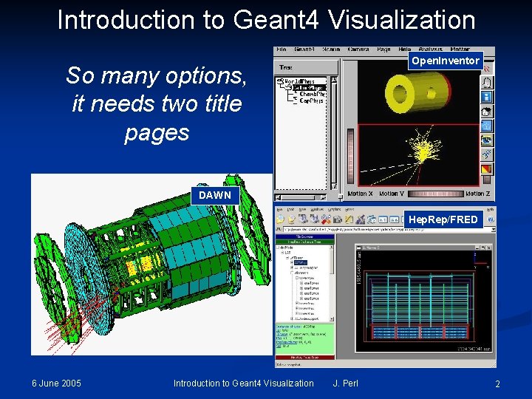This screenshot has height=399, width=532.
Task: Open the far-right menu in the FRED menu bar
Action: pyautogui.click(x=491, y=210)
